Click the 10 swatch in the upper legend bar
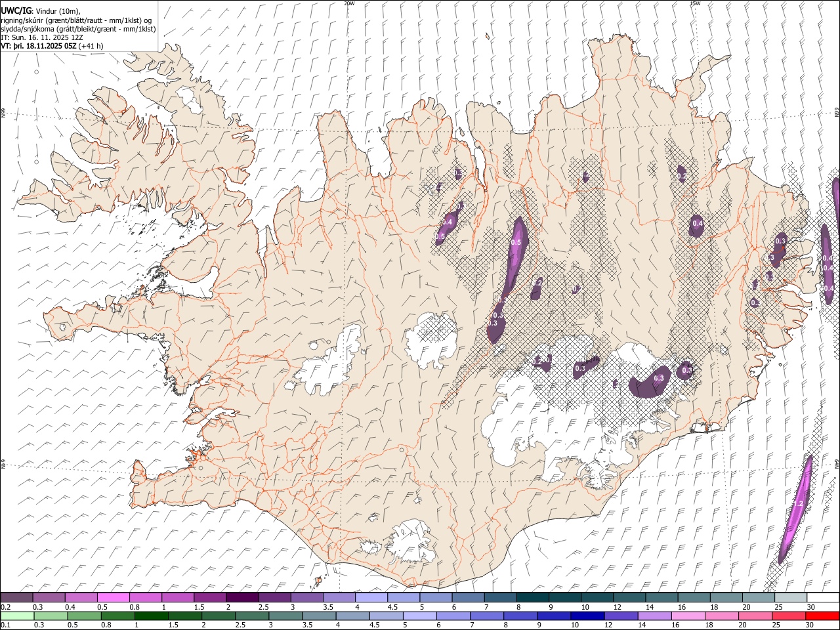This screenshot has width=840, height=630. pyautogui.click(x=597, y=597)
